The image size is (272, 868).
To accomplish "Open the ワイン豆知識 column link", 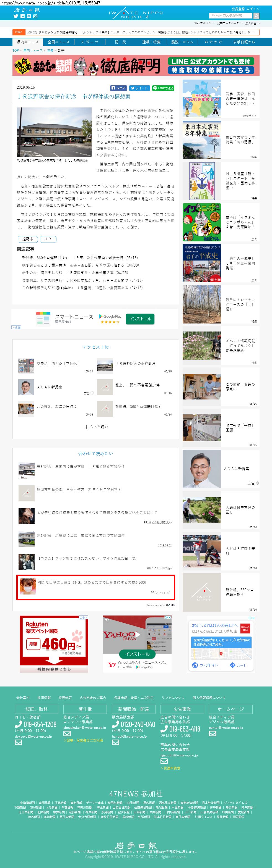I will click(x=86, y=558).
